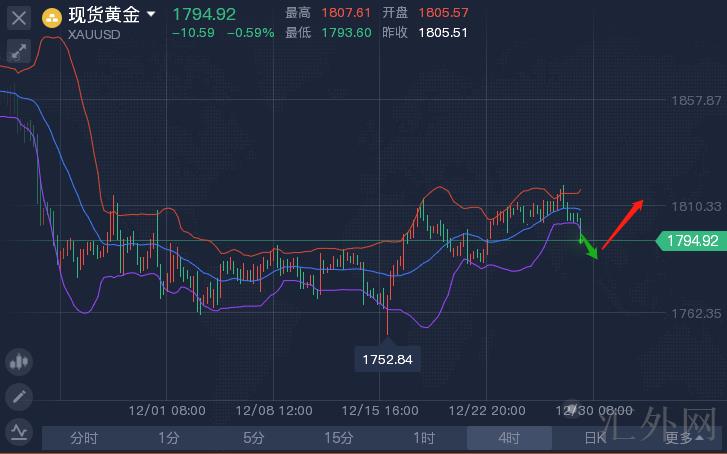Click the fullscreen expand arrows icon
The image size is (727, 454).
pyautogui.click(x=19, y=52)
